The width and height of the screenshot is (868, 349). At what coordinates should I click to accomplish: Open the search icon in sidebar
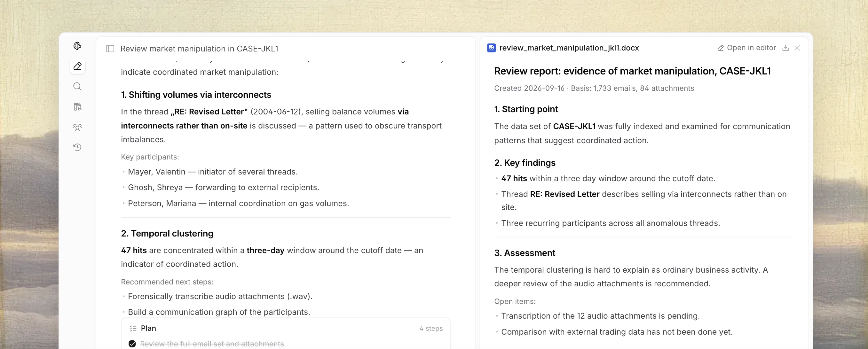pos(77,87)
